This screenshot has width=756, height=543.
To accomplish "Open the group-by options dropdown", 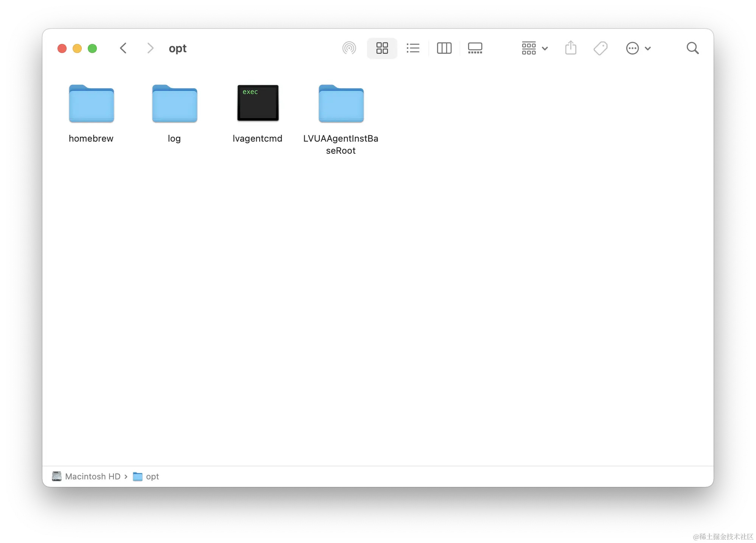I will pos(534,48).
